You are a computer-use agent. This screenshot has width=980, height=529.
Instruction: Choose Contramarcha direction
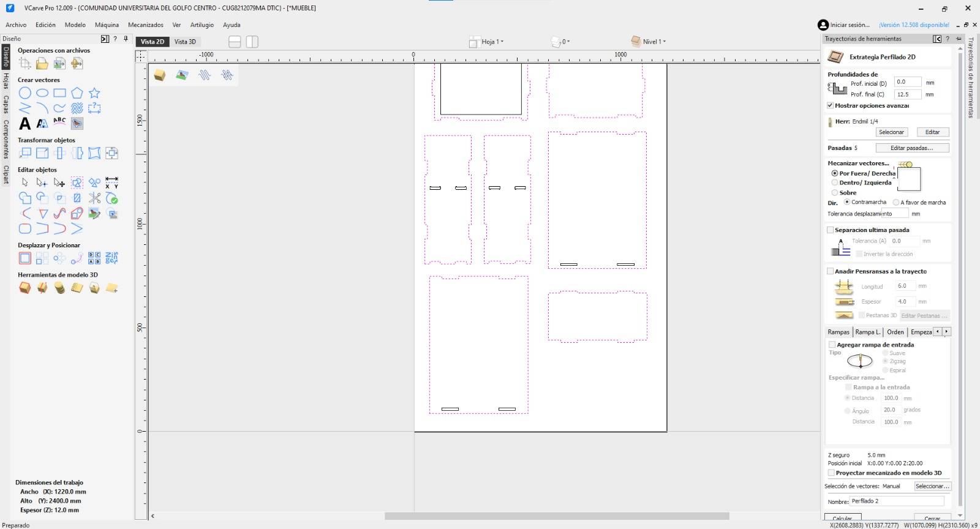coord(847,202)
